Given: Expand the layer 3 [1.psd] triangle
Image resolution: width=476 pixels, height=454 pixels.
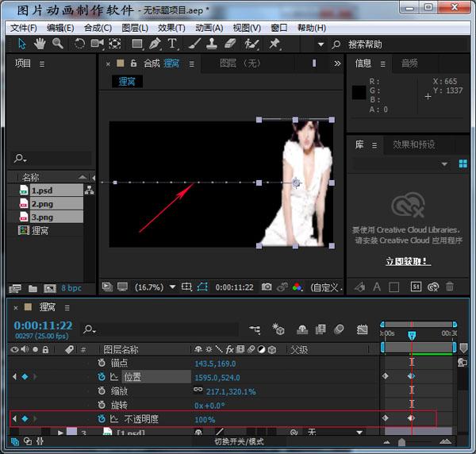Looking at the screenshot, I should [x=60, y=432].
